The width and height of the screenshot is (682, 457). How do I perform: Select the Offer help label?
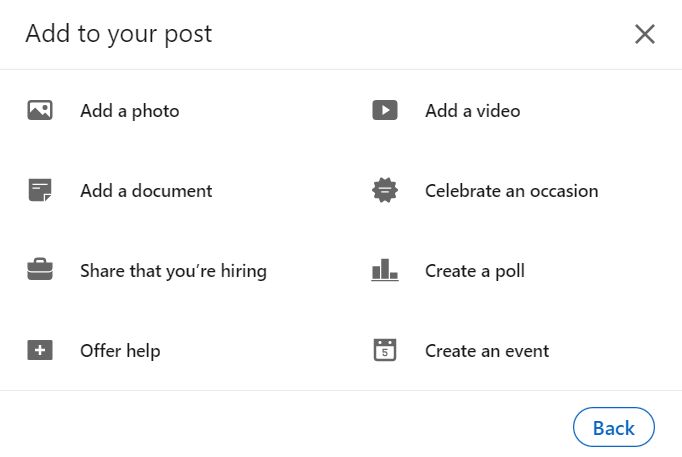point(120,351)
